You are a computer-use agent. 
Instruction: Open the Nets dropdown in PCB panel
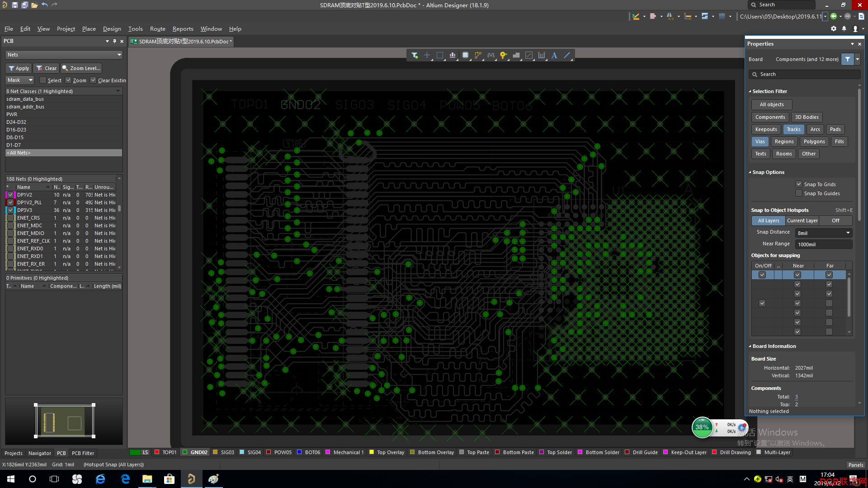(64, 55)
